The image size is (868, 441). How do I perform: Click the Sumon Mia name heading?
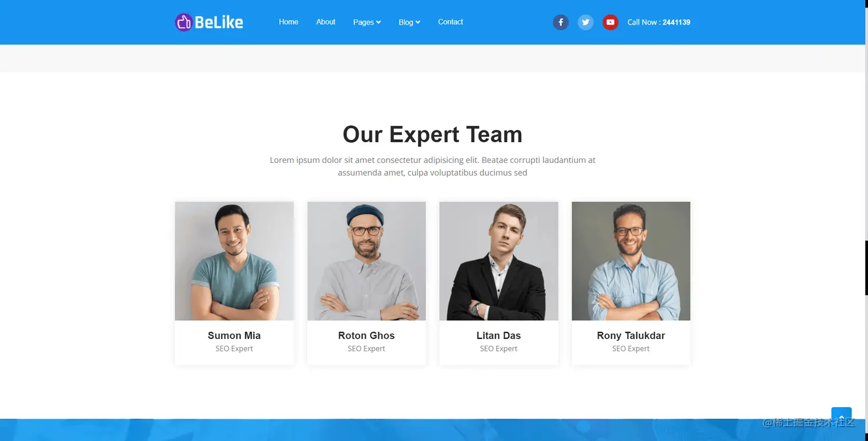pyautogui.click(x=234, y=335)
